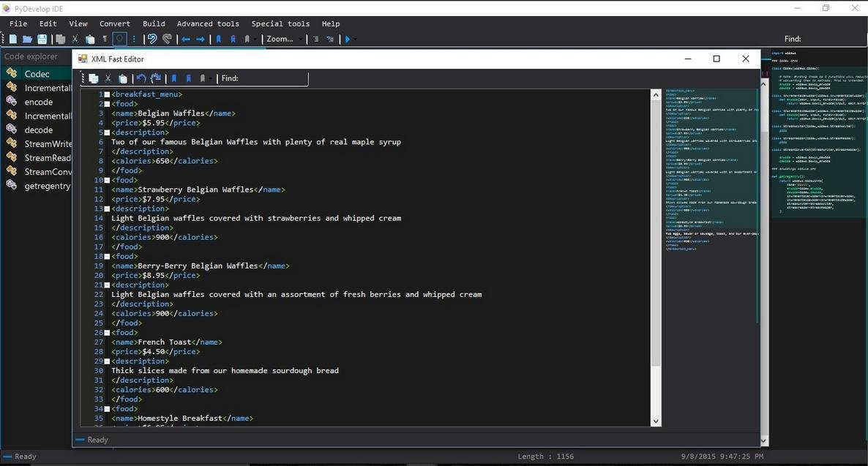This screenshot has height=466, width=868.
Task: Click second blue bookmark in XML Fast Editor
Action: (188, 78)
